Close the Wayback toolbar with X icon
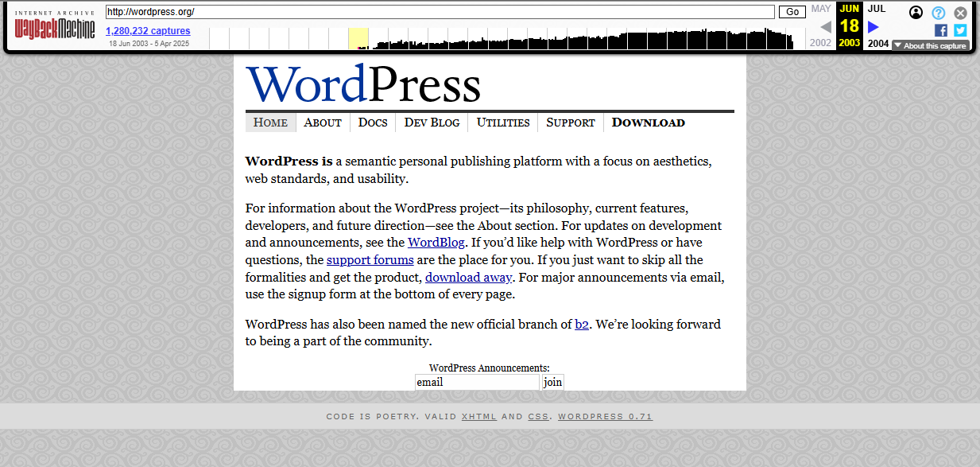 pos(960,13)
